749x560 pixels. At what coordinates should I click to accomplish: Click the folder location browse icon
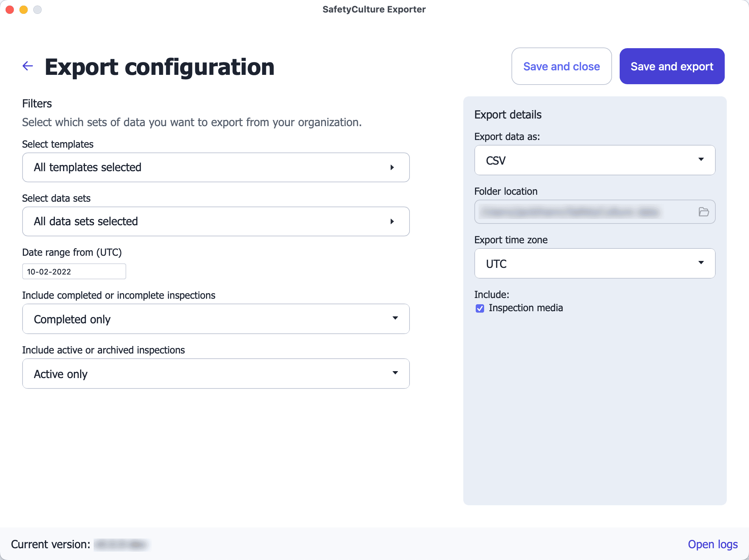point(704,212)
